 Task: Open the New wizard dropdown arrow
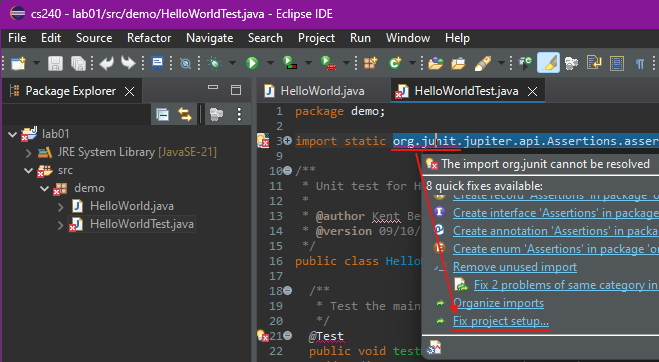(36, 63)
